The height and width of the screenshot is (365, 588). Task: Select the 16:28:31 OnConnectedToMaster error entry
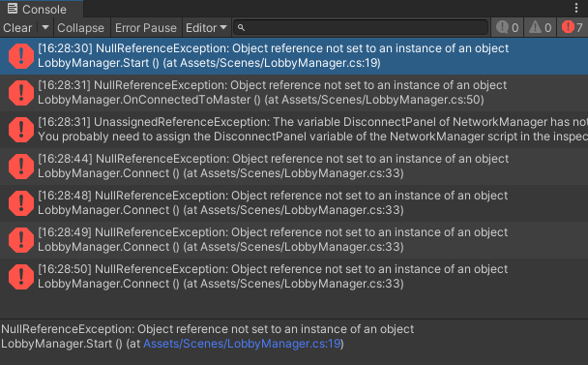point(294,92)
